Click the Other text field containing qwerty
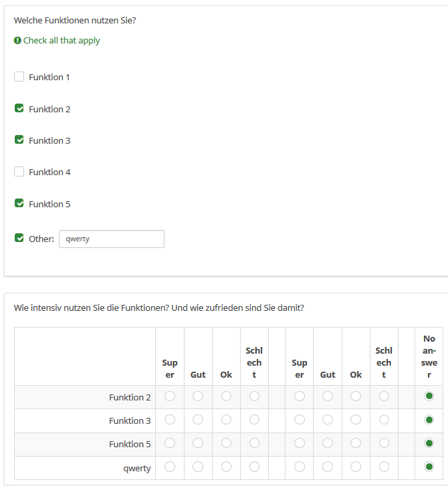Viewport: 448px width, 486px height. pyautogui.click(x=111, y=239)
